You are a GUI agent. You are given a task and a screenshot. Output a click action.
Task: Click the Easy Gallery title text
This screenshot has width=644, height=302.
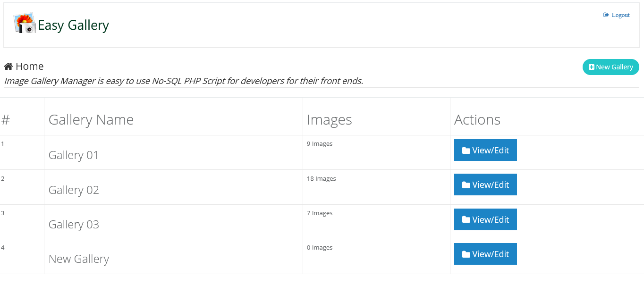[74, 25]
